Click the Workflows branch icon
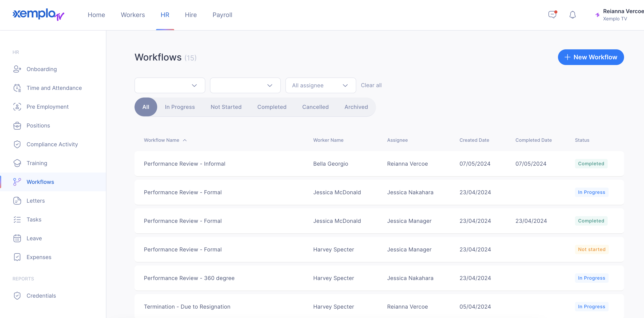The height and width of the screenshot is (318, 644). click(x=17, y=182)
